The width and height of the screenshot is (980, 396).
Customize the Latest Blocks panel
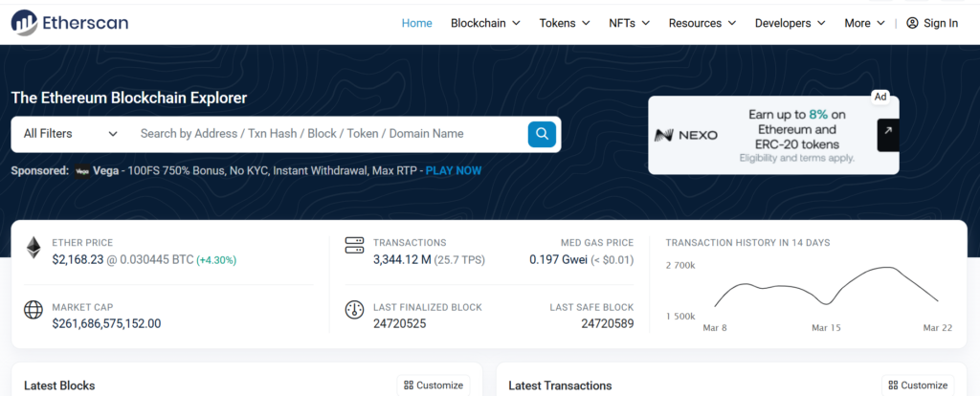434,385
